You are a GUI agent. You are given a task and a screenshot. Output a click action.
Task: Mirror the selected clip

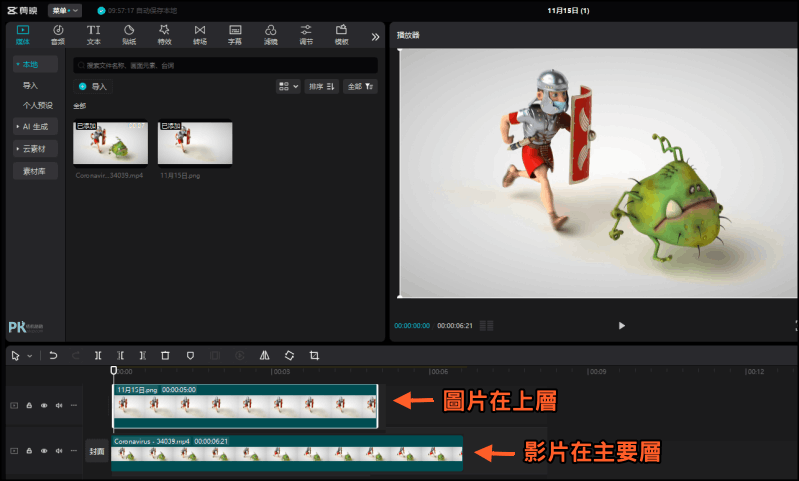(x=264, y=356)
